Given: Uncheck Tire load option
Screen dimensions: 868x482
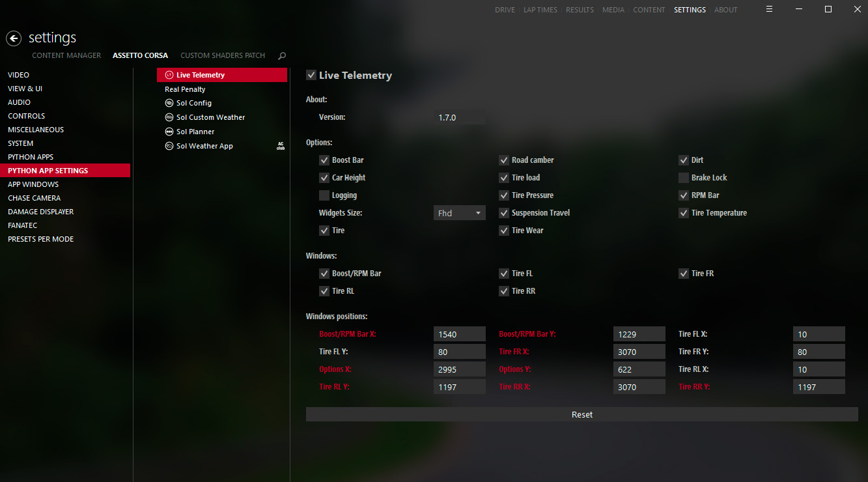Looking at the screenshot, I should click(x=504, y=178).
